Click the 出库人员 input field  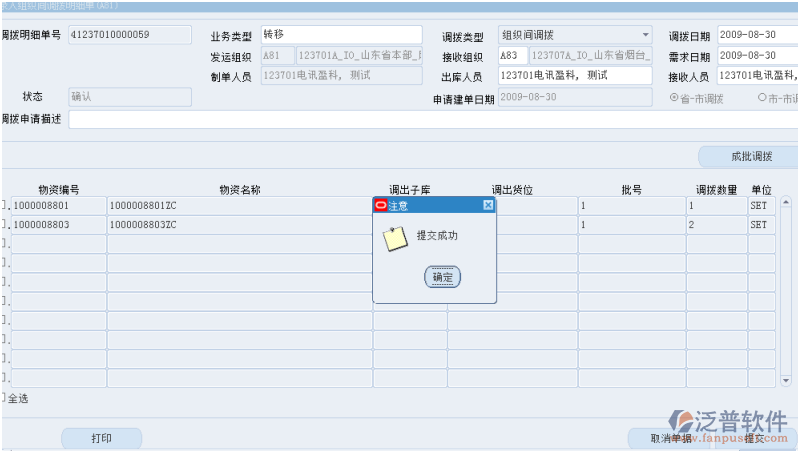tap(574, 75)
